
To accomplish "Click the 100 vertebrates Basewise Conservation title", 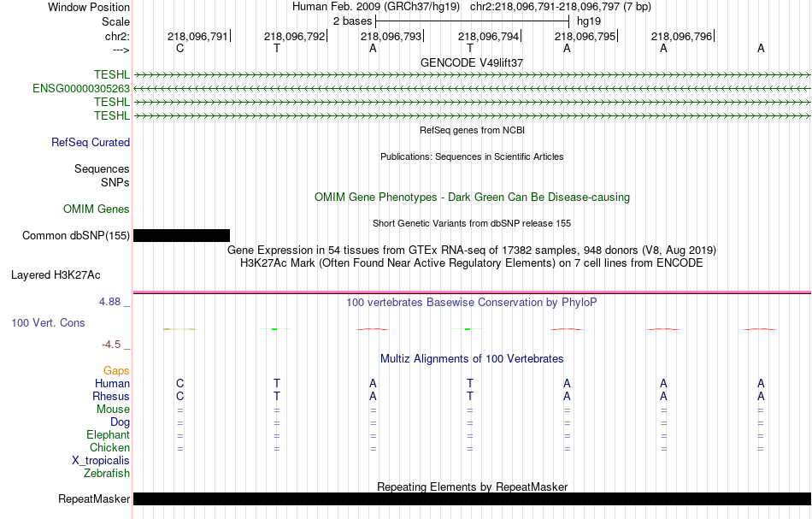I will pos(472,302).
